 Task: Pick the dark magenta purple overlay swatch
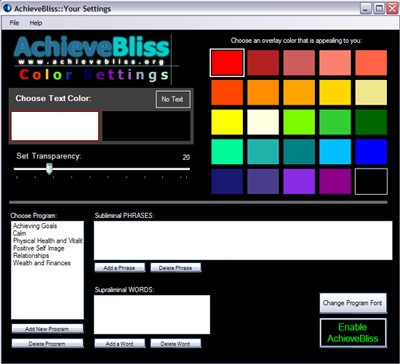click(x=335, y=181)
